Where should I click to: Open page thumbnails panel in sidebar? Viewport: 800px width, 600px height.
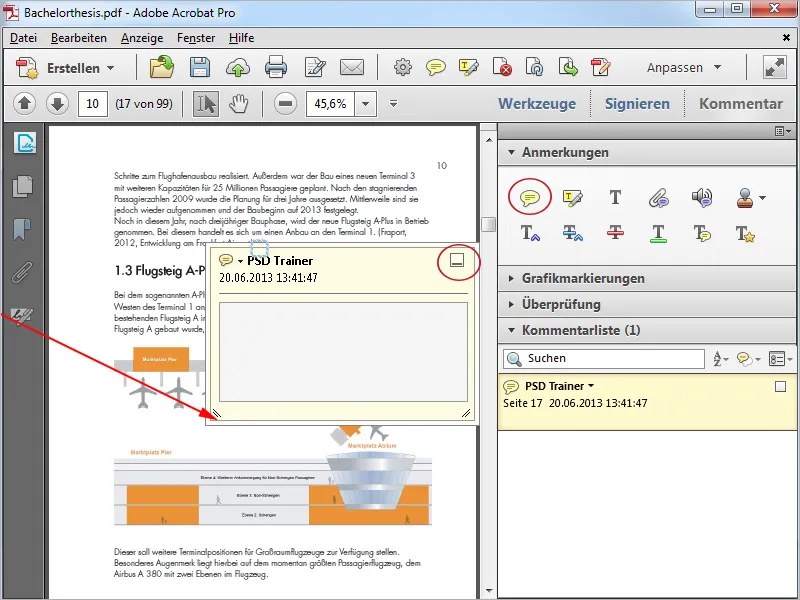pyautogui.click(x=22, y=186)
